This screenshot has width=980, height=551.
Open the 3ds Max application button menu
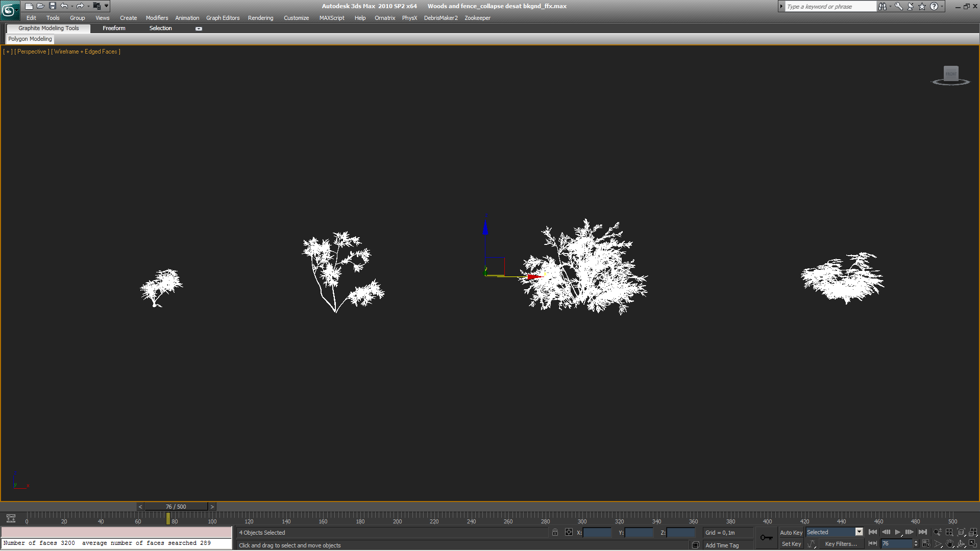(x=9, y=10)
